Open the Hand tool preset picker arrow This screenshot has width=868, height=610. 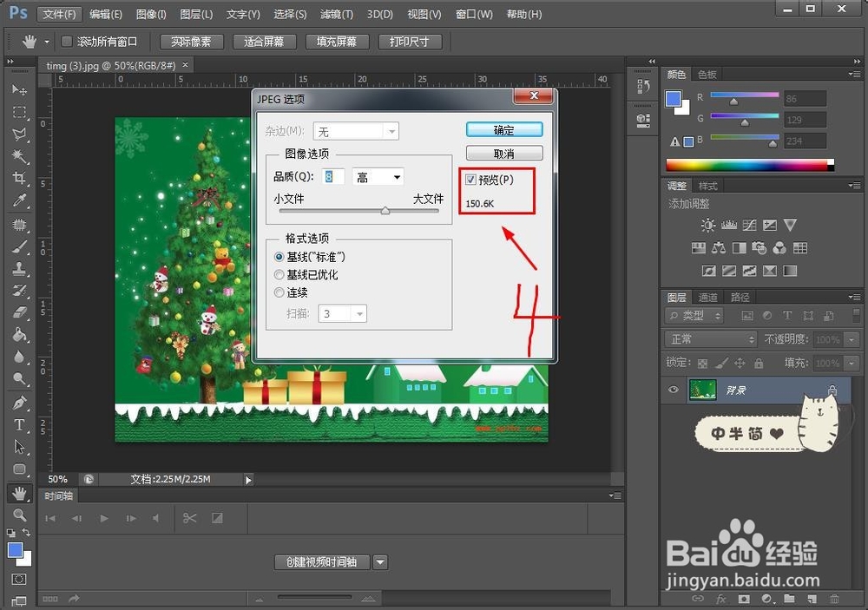click(x=47, y=42)
